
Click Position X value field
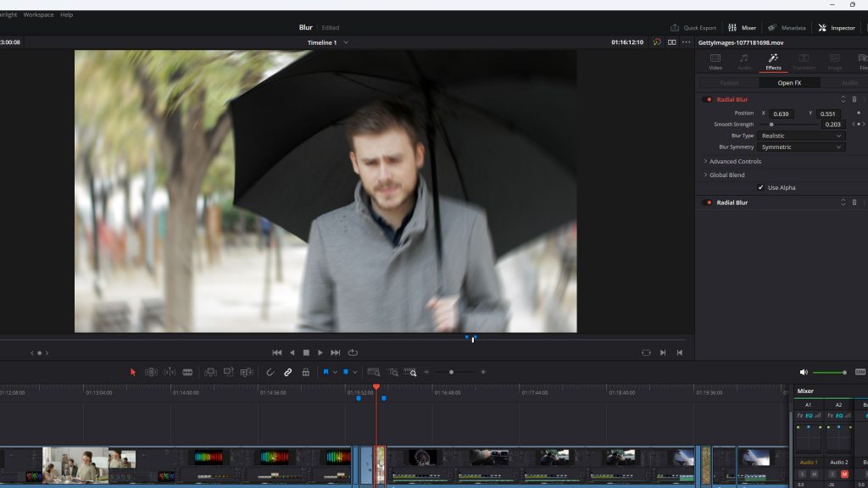click(782, 114)
